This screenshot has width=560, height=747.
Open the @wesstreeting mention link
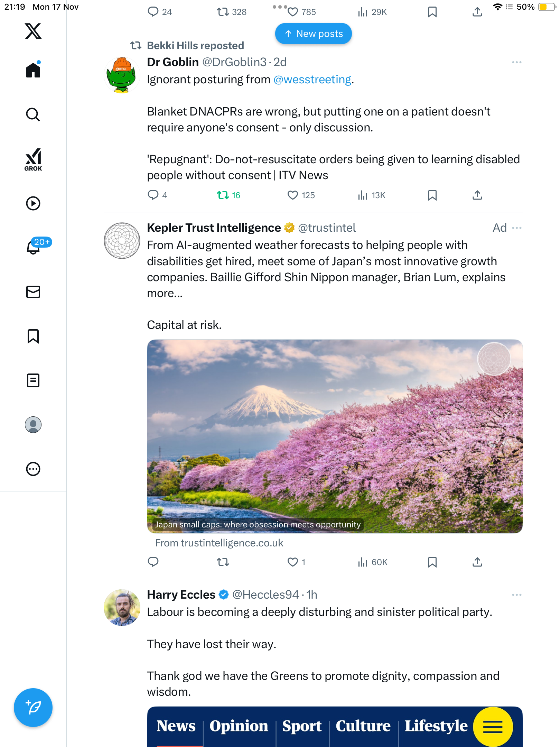[x=312, y=80]
